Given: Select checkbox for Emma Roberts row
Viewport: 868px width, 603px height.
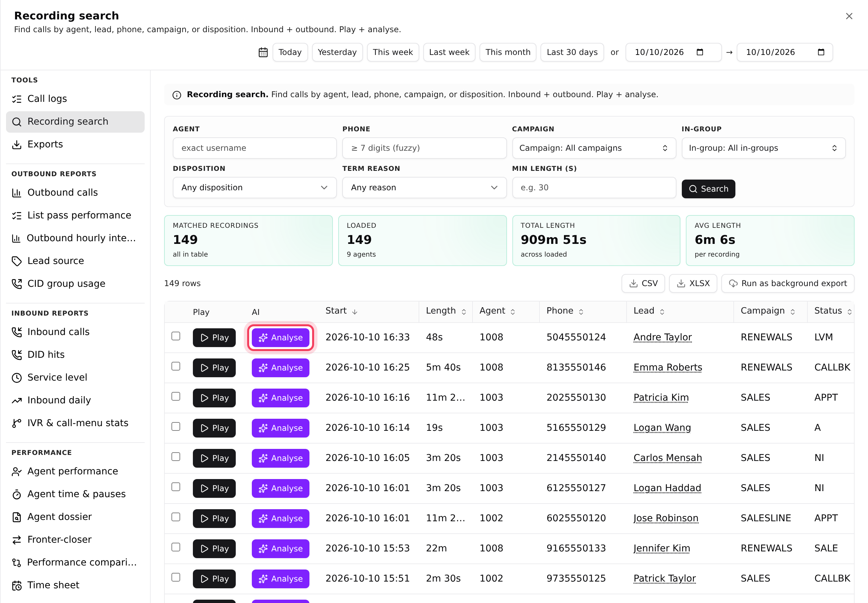Looking at the screenshot, I should tap(175, 366).
